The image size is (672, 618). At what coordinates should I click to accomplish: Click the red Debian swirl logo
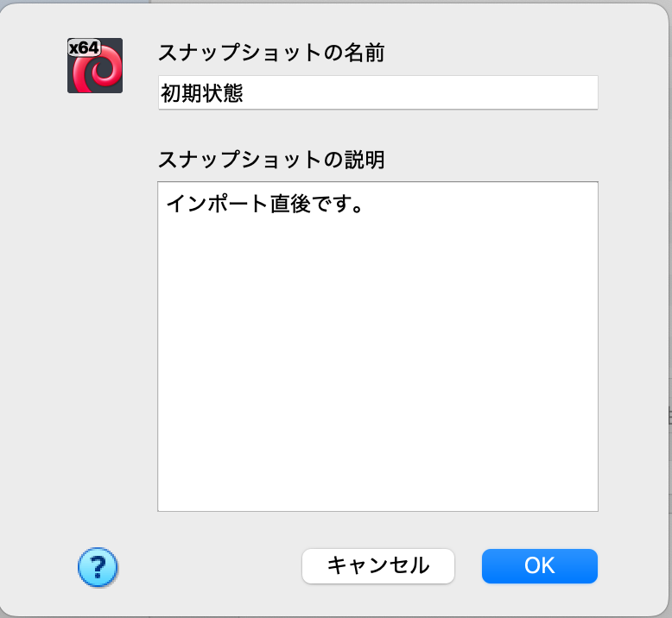(98, 70)
